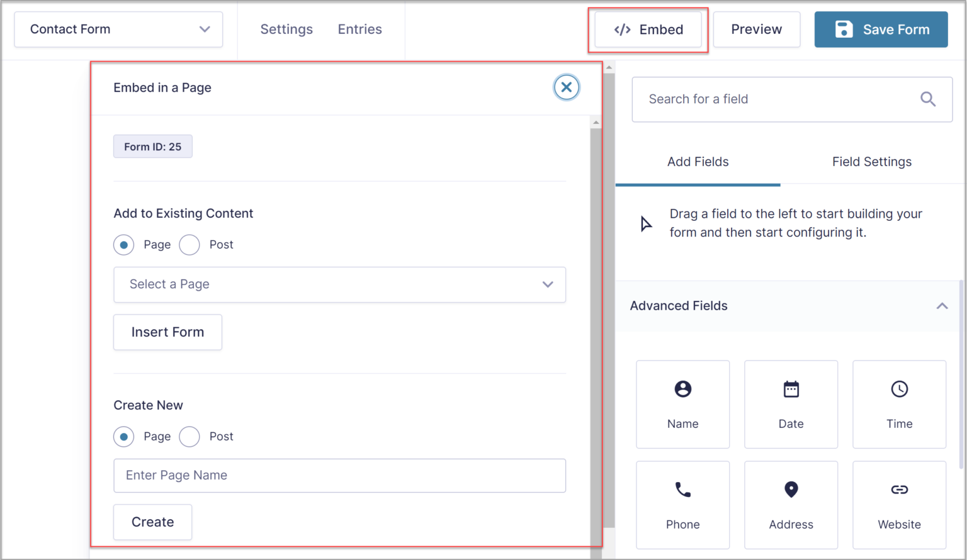Open the Contact Form switcher dropdown
Screen dimensions: 967x560
coord(118,29)
